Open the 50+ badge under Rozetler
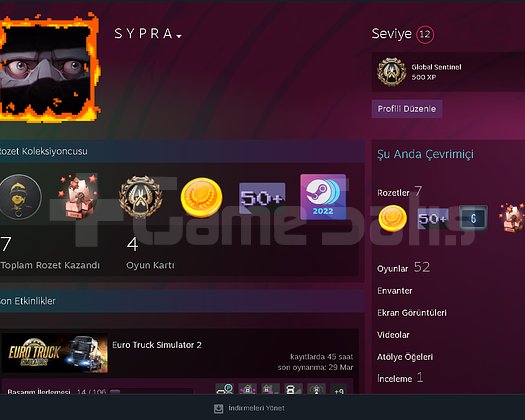Screen dimensions: 525x420 coord(433,219)
